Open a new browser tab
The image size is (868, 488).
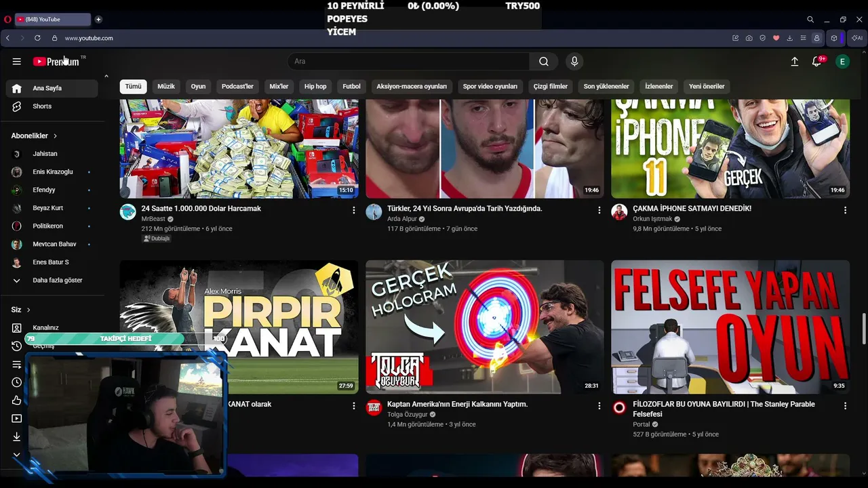coord(98,20)
